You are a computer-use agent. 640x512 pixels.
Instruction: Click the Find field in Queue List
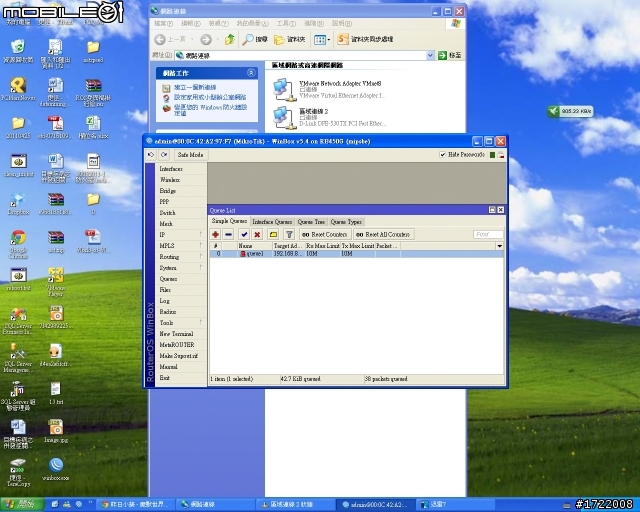pos(488,234)
